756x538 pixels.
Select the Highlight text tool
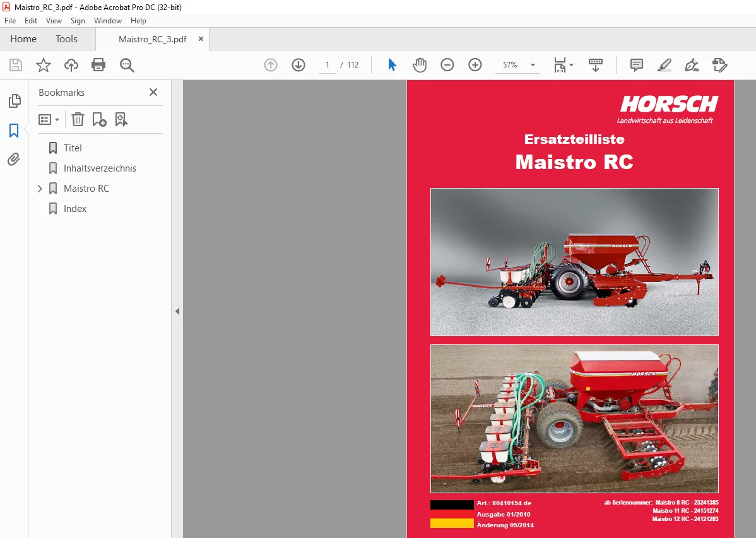(664, 64)
